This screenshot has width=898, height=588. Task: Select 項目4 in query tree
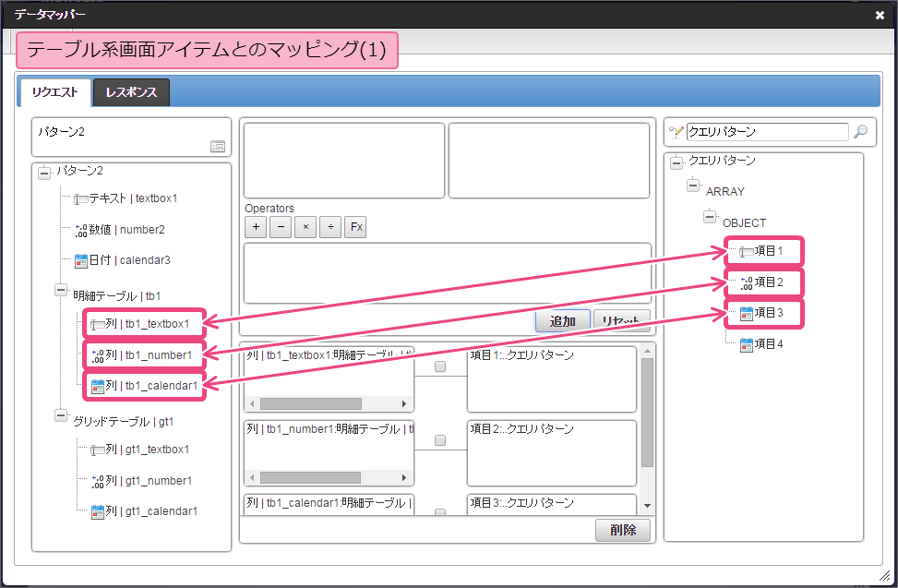pos(769,344)
